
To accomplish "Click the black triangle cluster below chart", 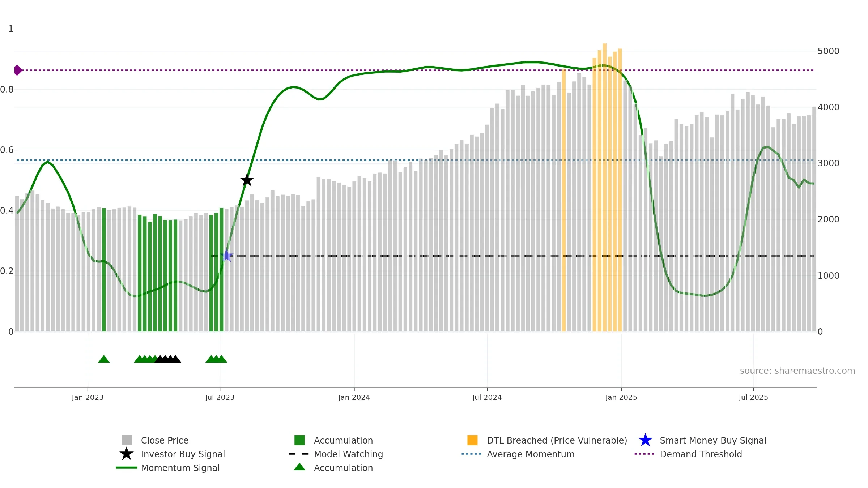I will [168, 359].
